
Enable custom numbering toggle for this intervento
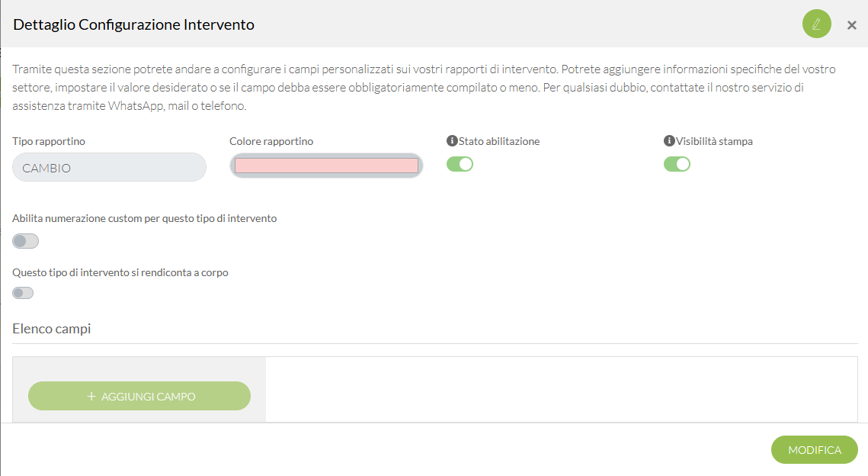[25, 241]
